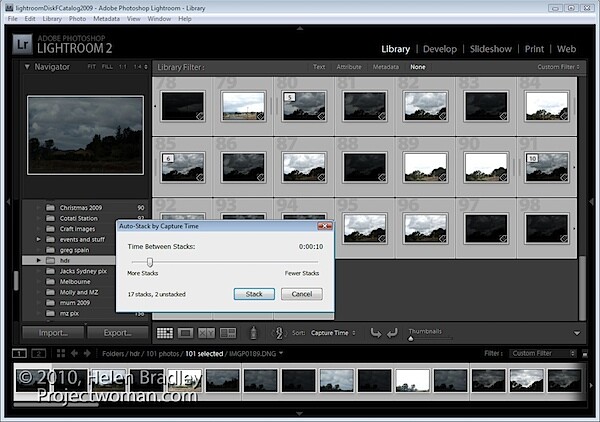
Task: Open the toolbar options down-arrow menu
Action: (x=577, y=333)
